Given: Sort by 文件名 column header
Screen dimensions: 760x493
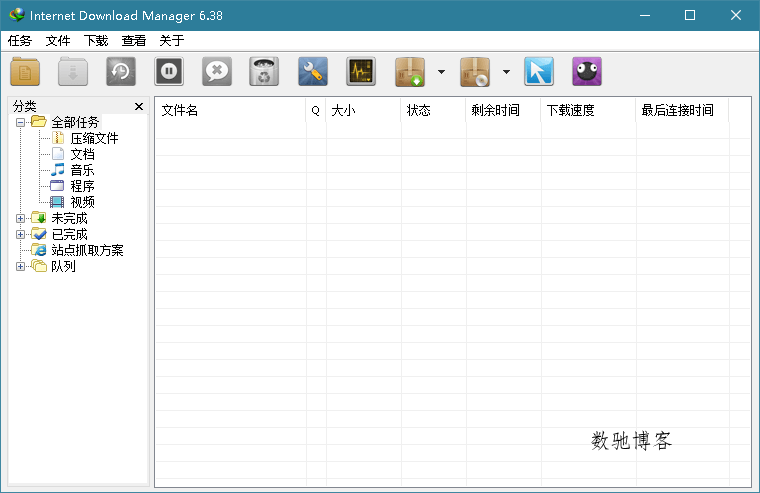Looking at the screenshot, I should 230,111.
